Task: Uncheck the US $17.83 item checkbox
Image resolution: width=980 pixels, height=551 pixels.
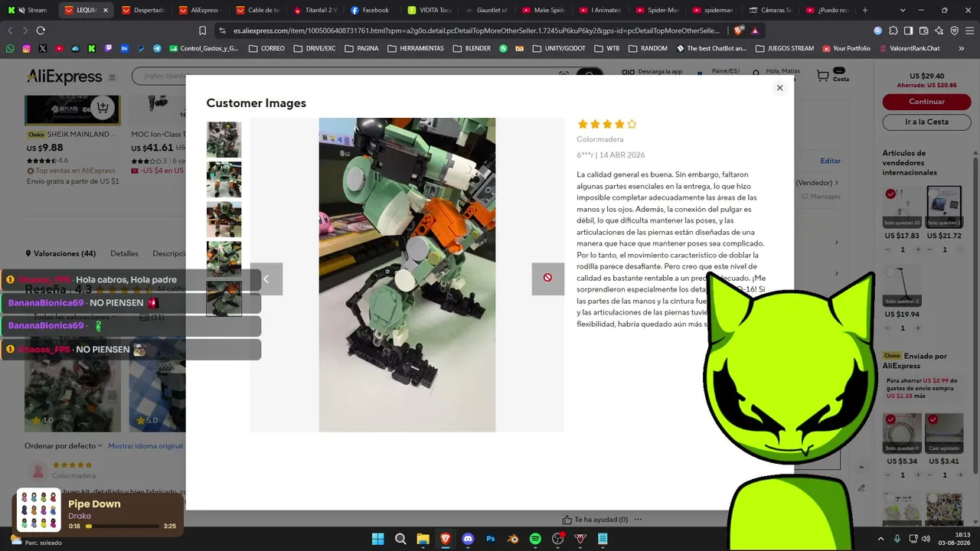Action: [890, 194]
